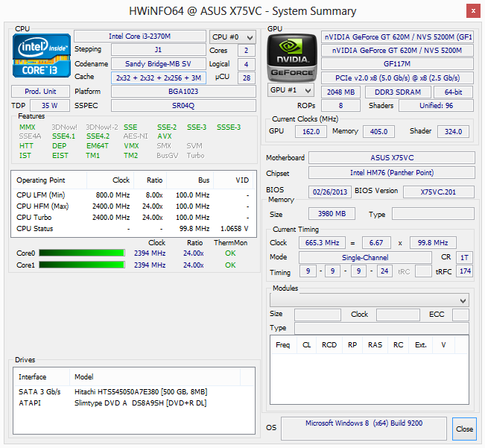Viewport: 485px width, 448px height.
Task: Select the Intel Core i3-2370M name field
Action: tap(140, 37)
